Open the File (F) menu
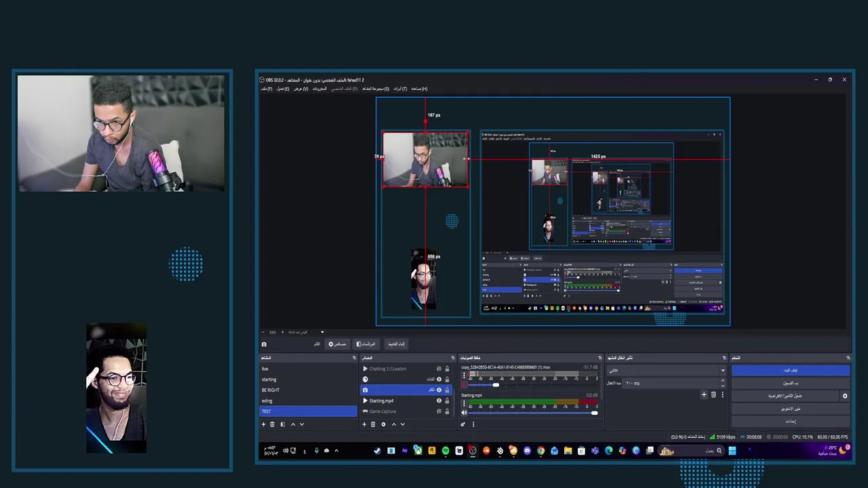Screen dimensions: 868x488 coord(266,89)
